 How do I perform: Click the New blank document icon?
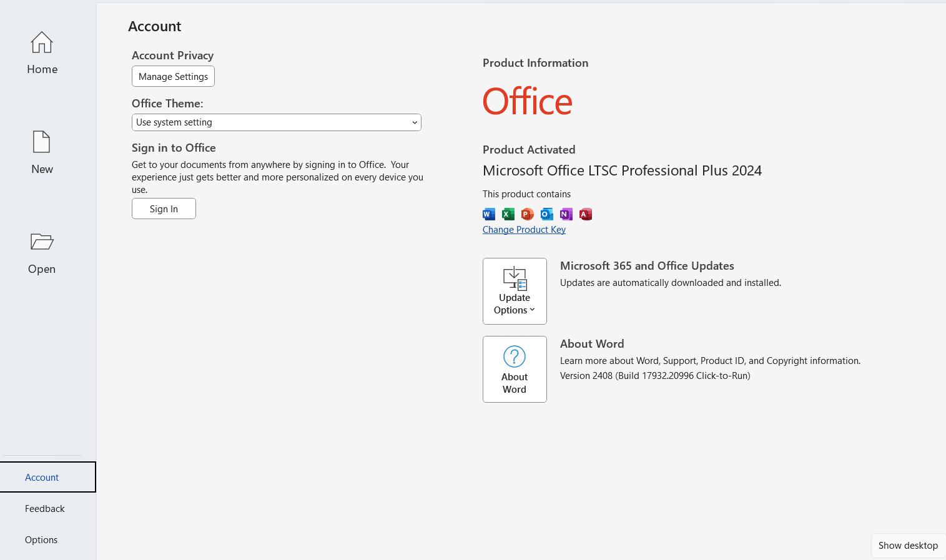pyautogui.click(x=42, y=142)
